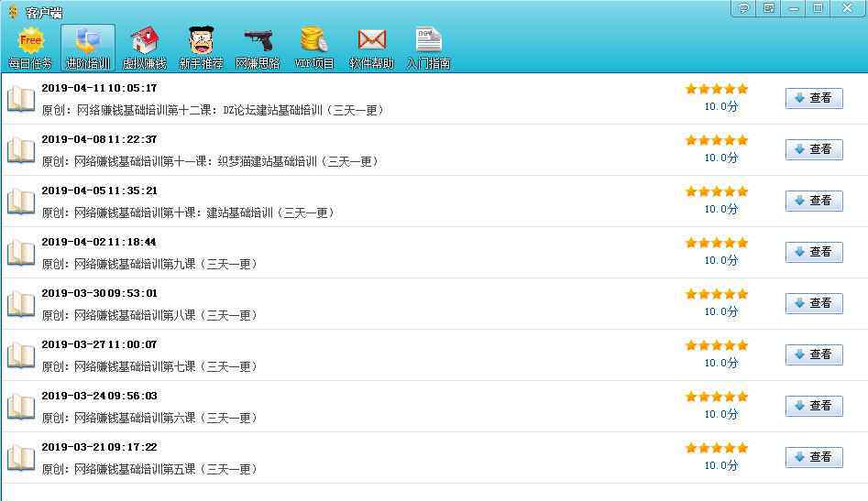The width and height of the screenshot is (868, 501).
Task: Click timestamp 2019-03-27 11:00:07
Action: pos(100,345)
